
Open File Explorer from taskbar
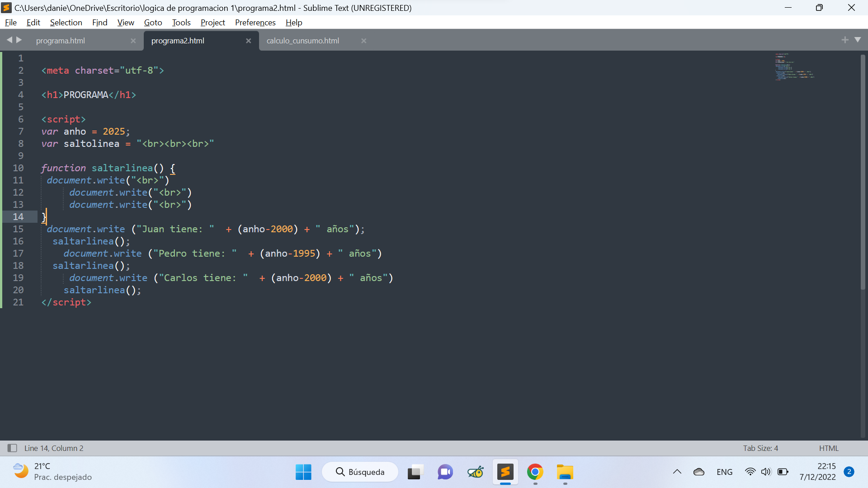click(565, 472)
